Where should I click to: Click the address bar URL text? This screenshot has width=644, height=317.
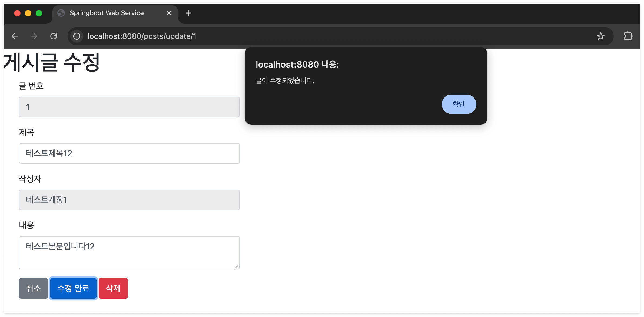pyautogui.click(x=142, y=36)
